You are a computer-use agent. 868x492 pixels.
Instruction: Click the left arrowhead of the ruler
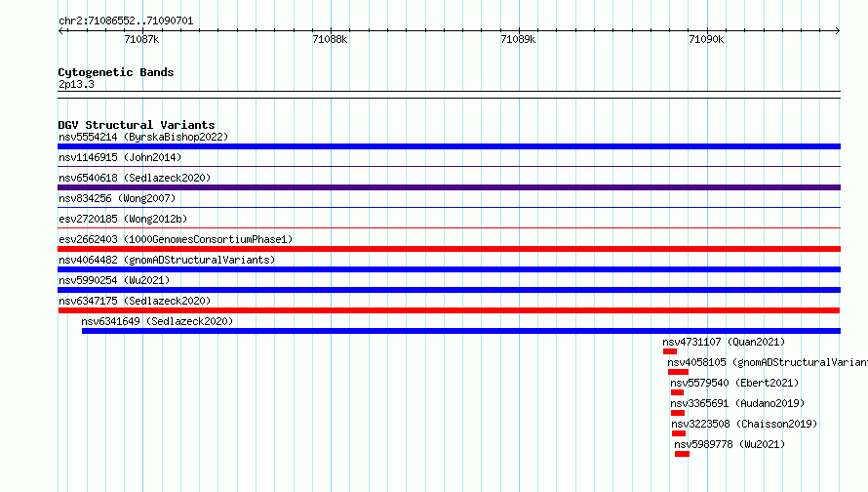pos(60,30)
